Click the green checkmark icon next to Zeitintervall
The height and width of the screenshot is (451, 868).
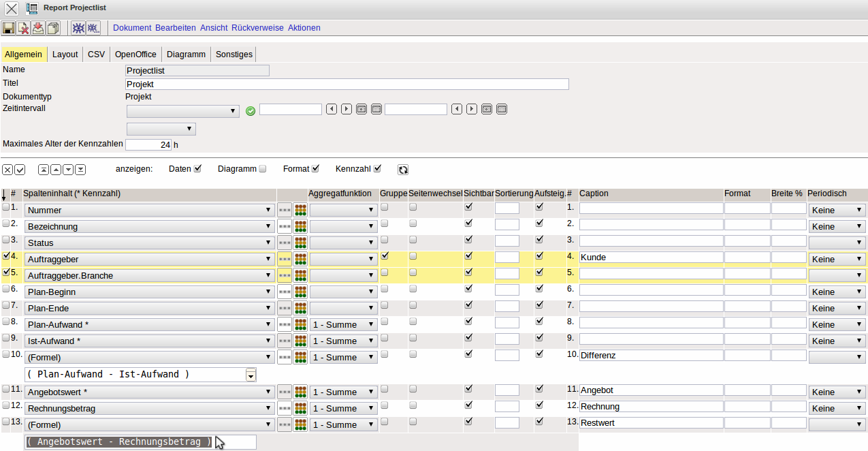pos(251,110)
